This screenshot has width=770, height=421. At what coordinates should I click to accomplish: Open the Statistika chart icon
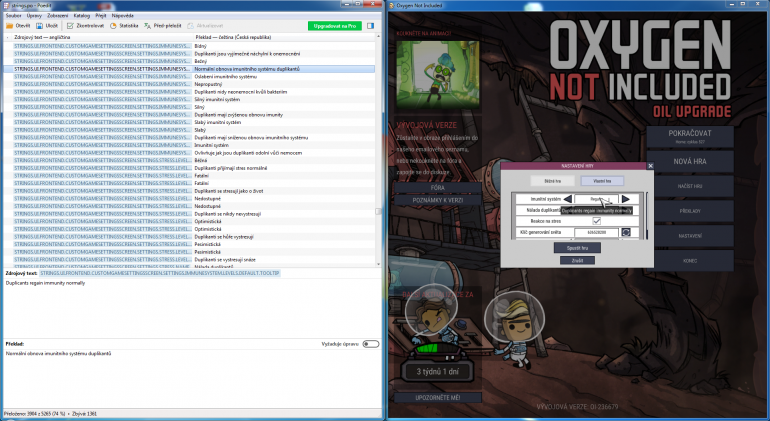[128, 26]
